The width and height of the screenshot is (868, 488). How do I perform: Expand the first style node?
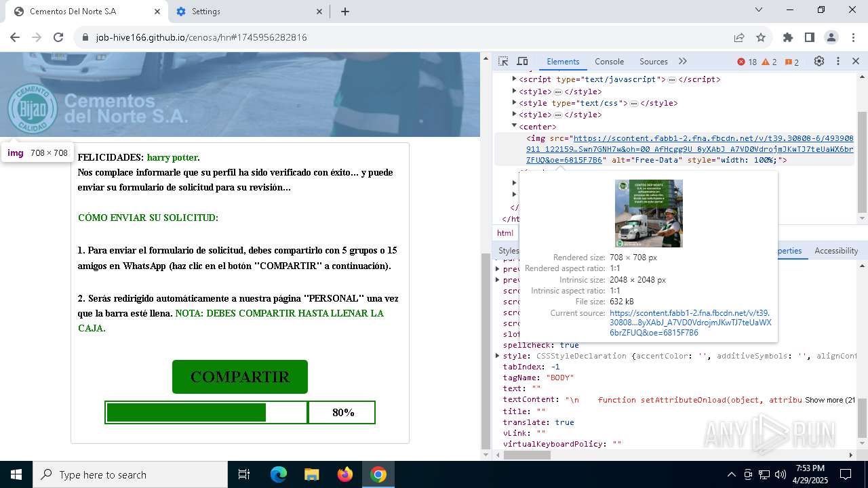[515, 91]
